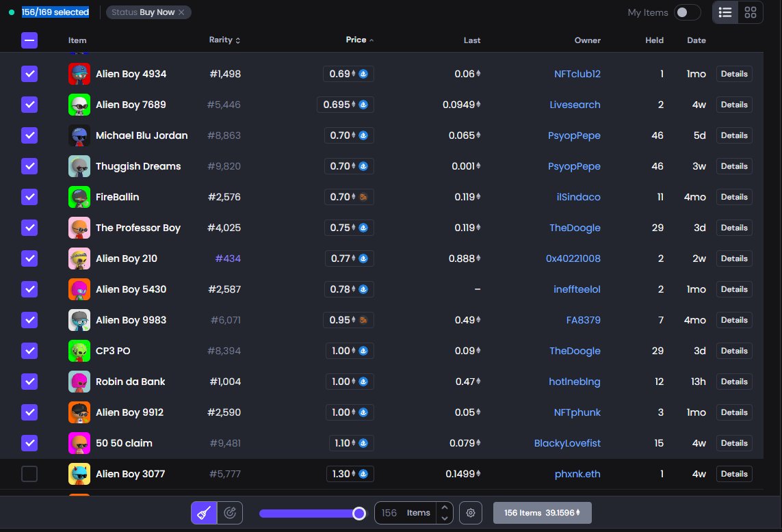
Task: Select the Alien Boy 3077 row checkbox
Action: [x=29, y=473]
